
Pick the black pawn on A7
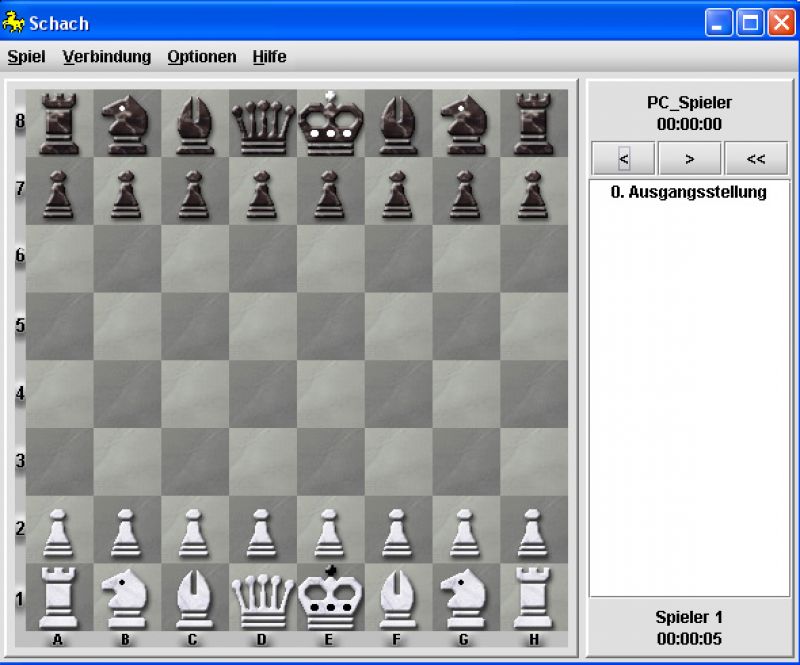pyautogui.click(x=58, y=194)
